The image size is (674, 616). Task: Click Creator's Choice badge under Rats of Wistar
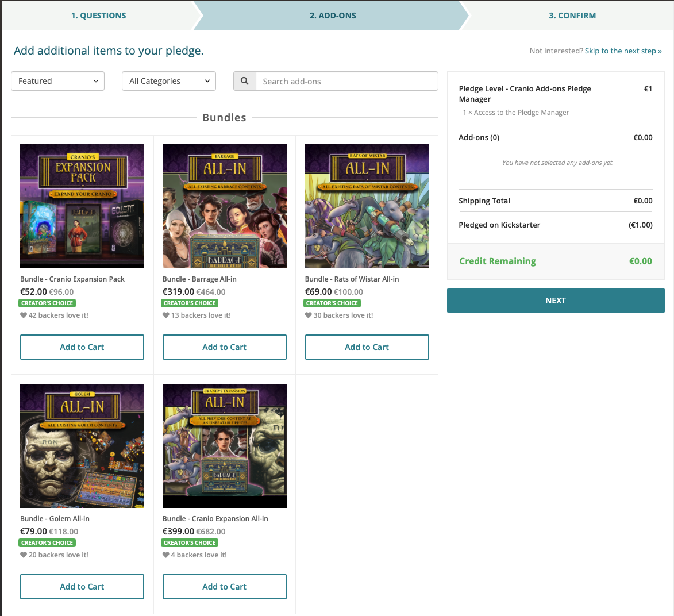(x=332, y=303)
